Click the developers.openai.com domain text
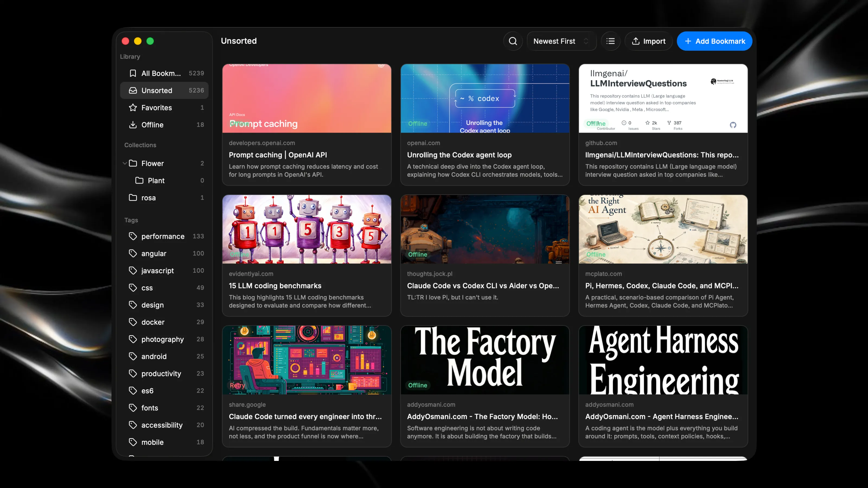 pyautogui.click(x=262, y=143)
